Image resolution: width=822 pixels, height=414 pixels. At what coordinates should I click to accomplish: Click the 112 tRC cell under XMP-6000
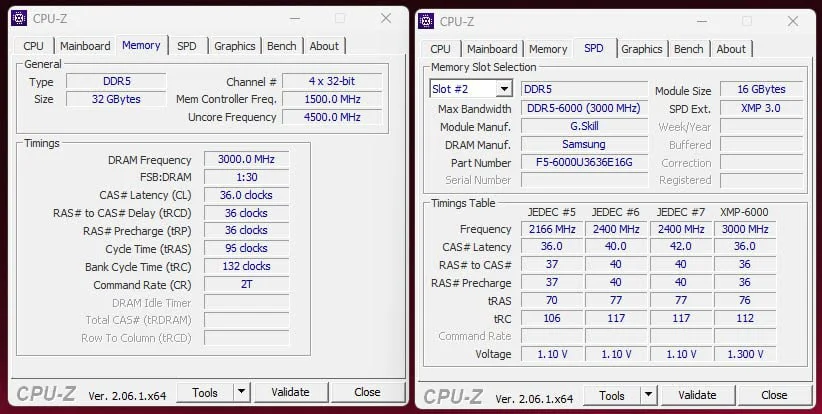point(745,319)
